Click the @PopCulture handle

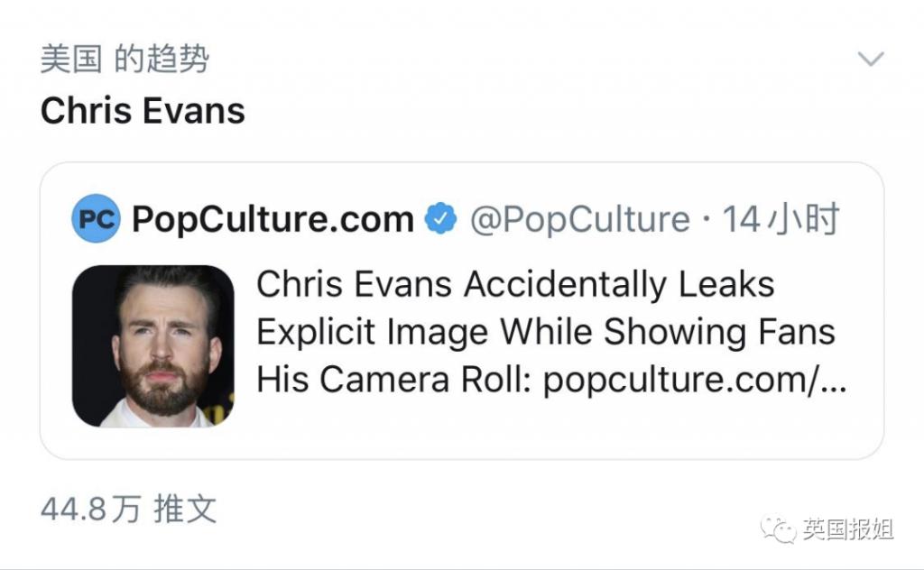tap(579, 219)
